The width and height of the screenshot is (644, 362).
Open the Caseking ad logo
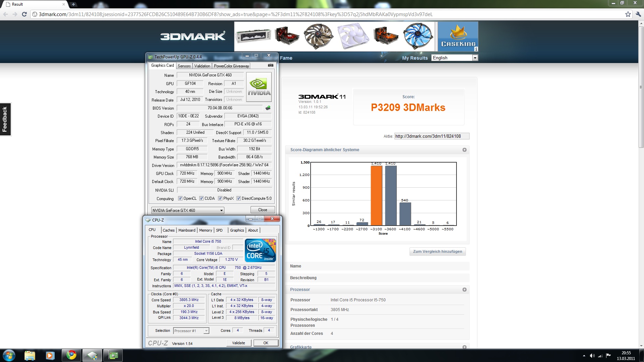pos(458,37)
